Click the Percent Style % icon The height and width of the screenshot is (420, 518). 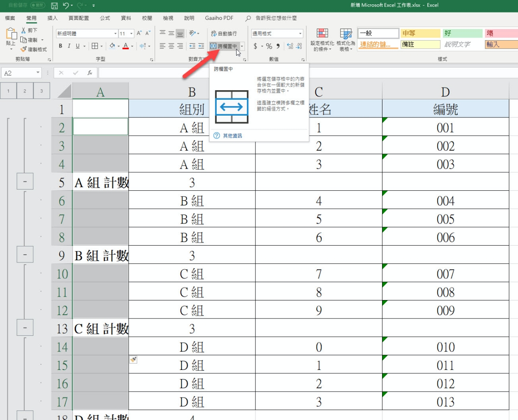pos(269,46)
